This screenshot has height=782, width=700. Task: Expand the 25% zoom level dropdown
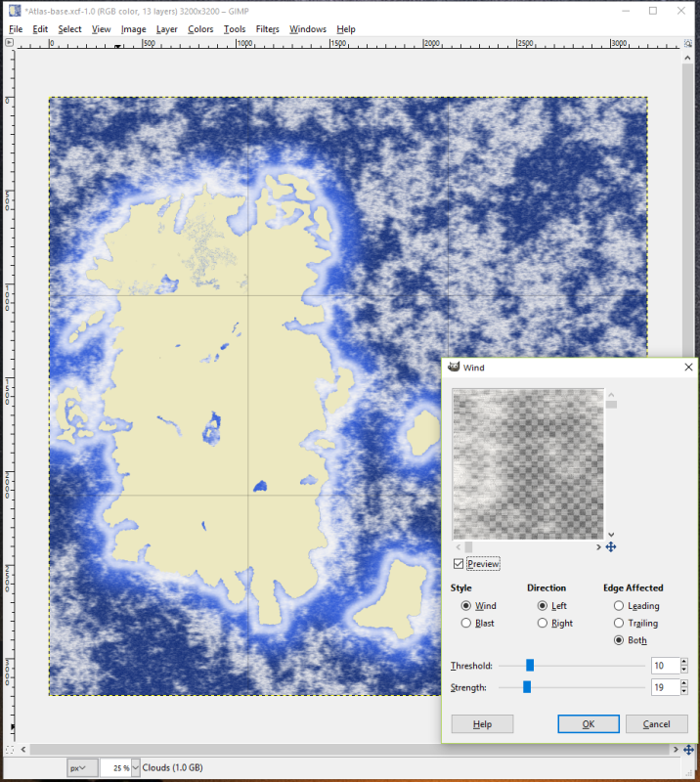point(135,768)
